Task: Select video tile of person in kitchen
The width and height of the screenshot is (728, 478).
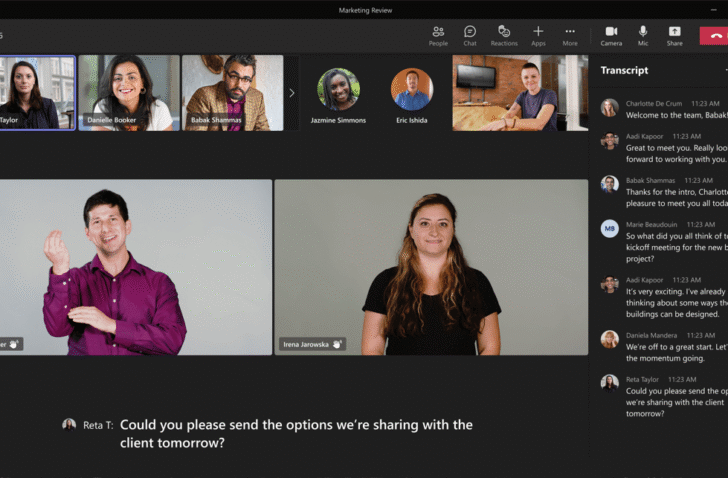Action: click(520, 93)
